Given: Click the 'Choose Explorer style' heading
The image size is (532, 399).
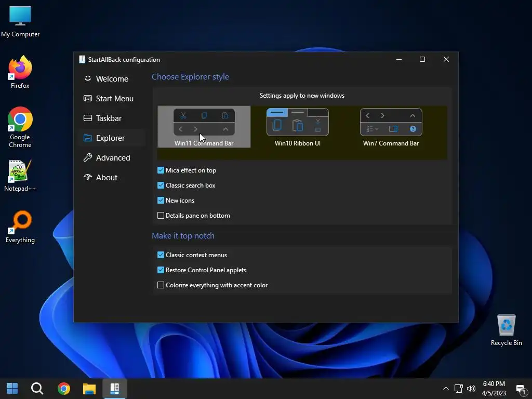Looking at the screenshot, I should click(190, 77).
